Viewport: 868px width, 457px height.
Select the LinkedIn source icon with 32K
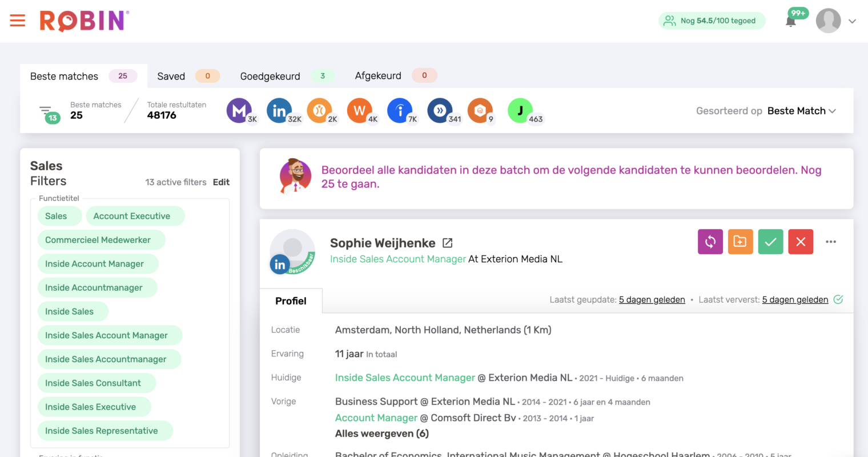[279, 111]
